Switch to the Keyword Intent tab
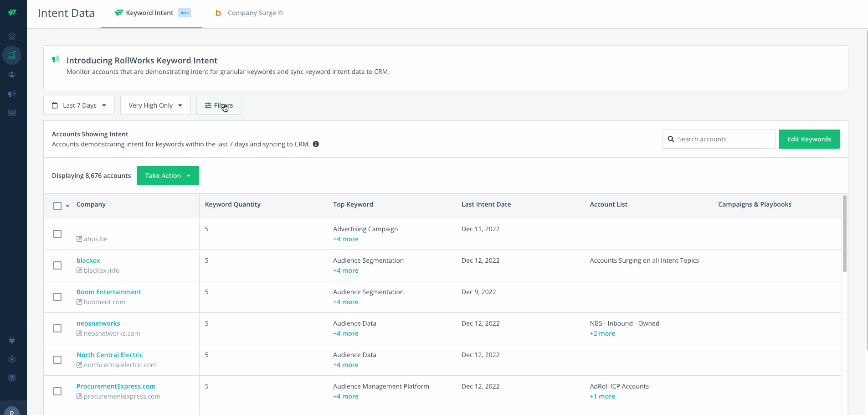Image resolution: width=868 pixels, height=415 pixels. (x=151, y=13)
